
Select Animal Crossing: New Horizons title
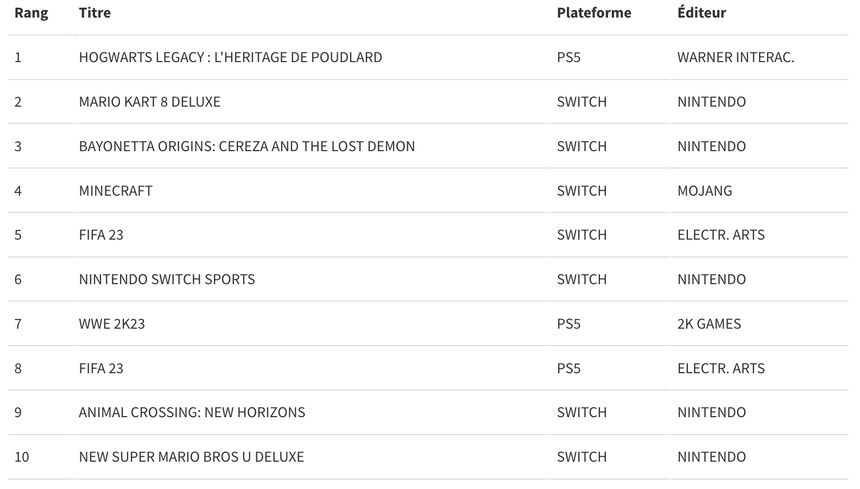(x=192, y=413)
